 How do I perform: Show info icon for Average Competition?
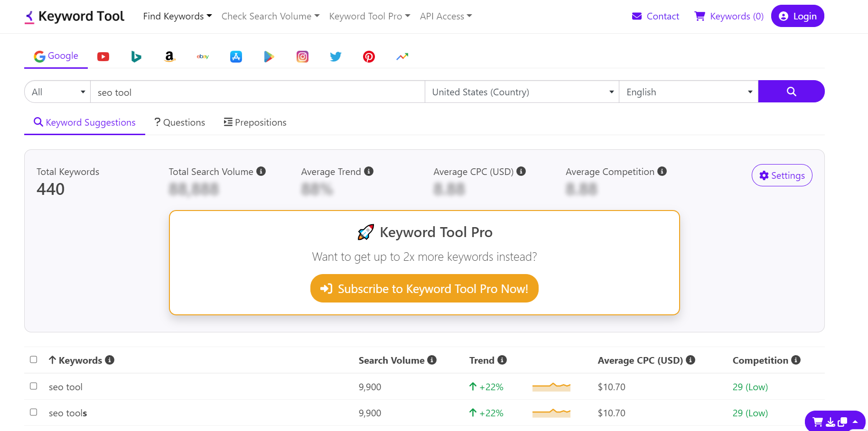click(662, 171)
